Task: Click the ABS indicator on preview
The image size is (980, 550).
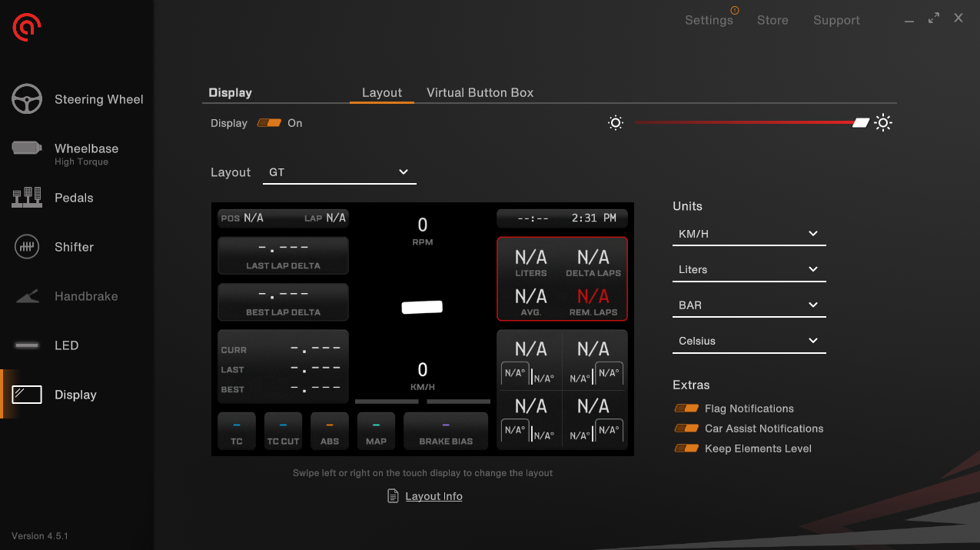Action: point(329,432)
